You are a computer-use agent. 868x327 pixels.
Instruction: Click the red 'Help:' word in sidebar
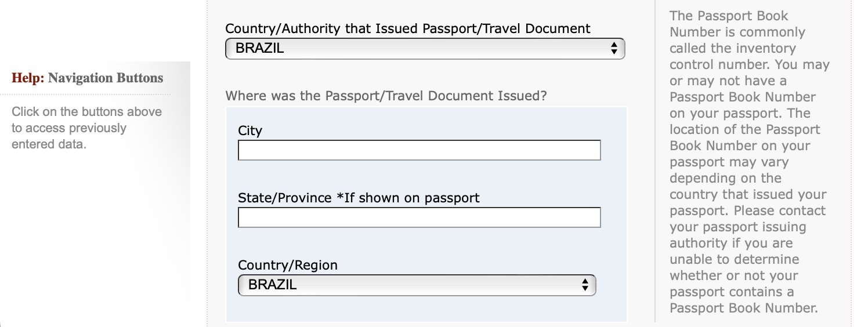point(28,78)
